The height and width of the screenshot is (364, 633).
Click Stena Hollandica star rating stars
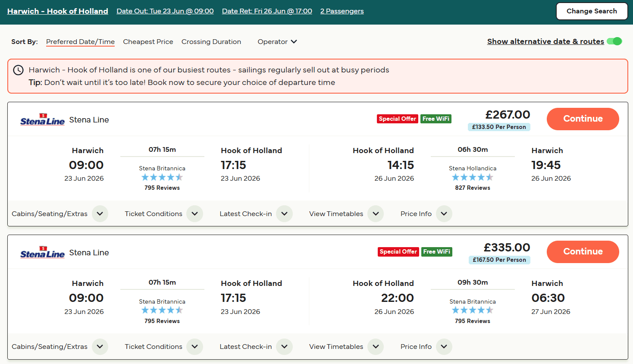click(x=473, y=177)
